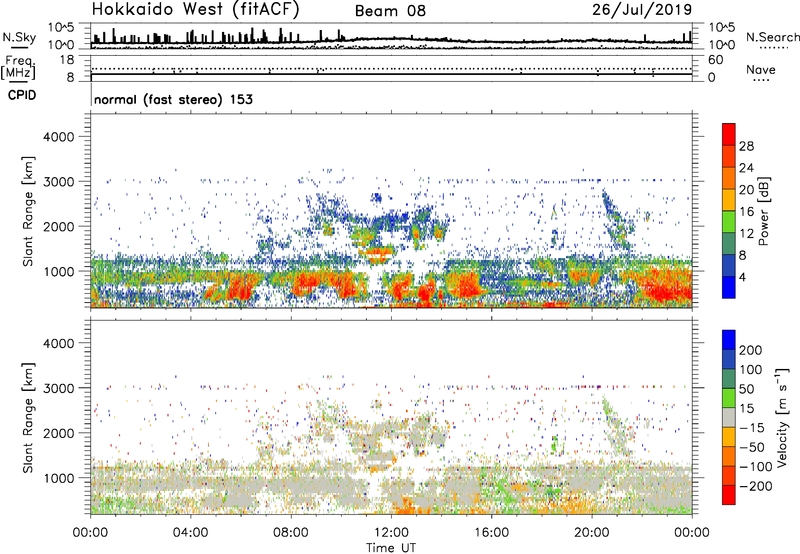Click the 'Nave' legend label

(x=761, y=70)
